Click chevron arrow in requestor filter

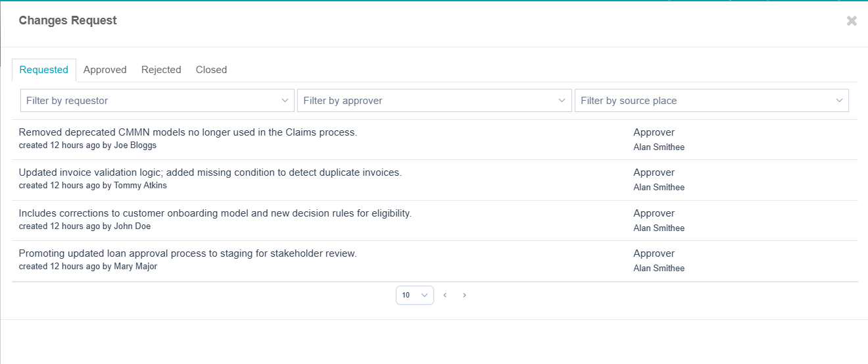[x=285, y=101]
